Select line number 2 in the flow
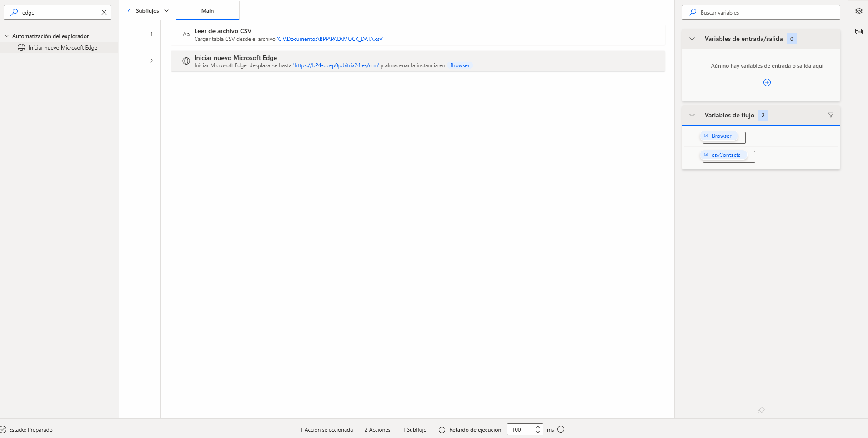The width and height of the screenshot is (868, 438). [151, 61]
